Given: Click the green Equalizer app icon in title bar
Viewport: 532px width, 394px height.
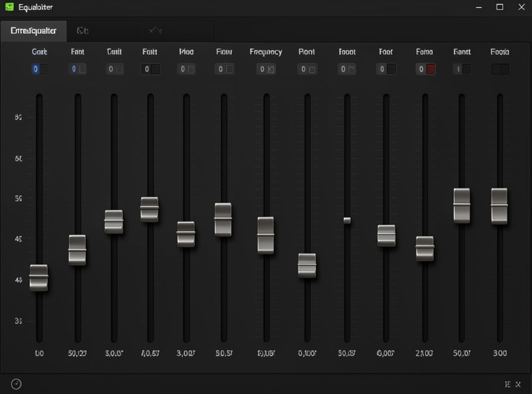Looking at the screenshot, I should point(9,7).
